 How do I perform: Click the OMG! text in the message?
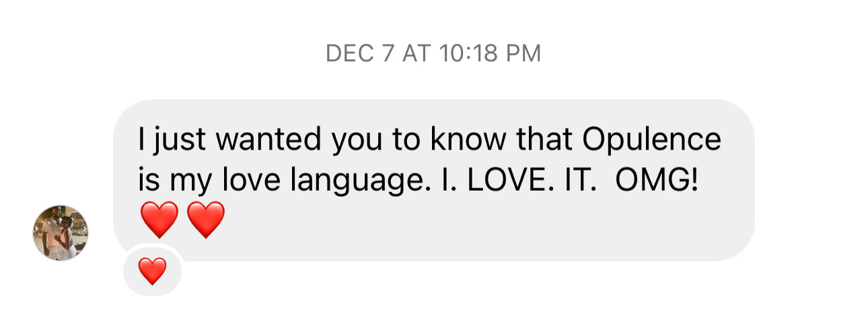pyautogui.click(x=655, y=181)
